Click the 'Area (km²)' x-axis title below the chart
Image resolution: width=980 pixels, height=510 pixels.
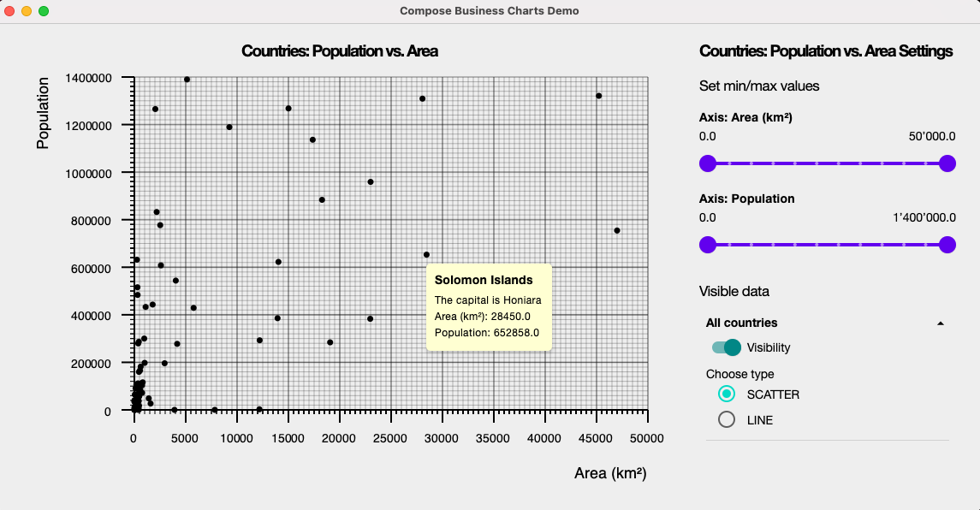pos(610,473)
